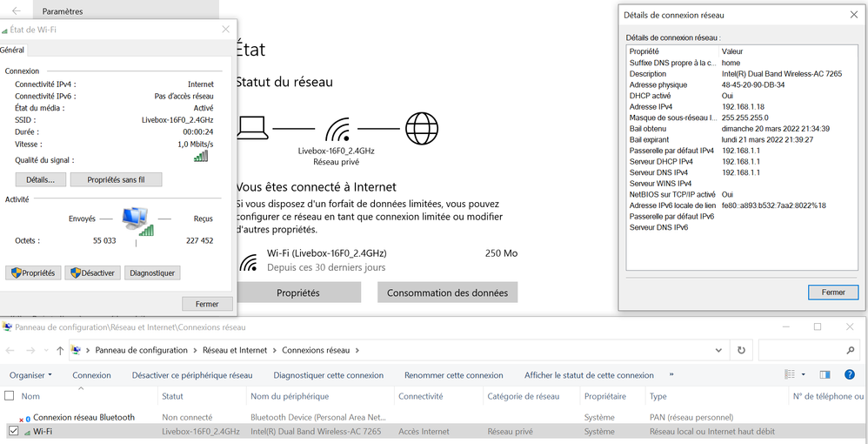Select the Connexion réseau Bluetooth row
The width and height of the screenshot is (868, 444).
83,417
